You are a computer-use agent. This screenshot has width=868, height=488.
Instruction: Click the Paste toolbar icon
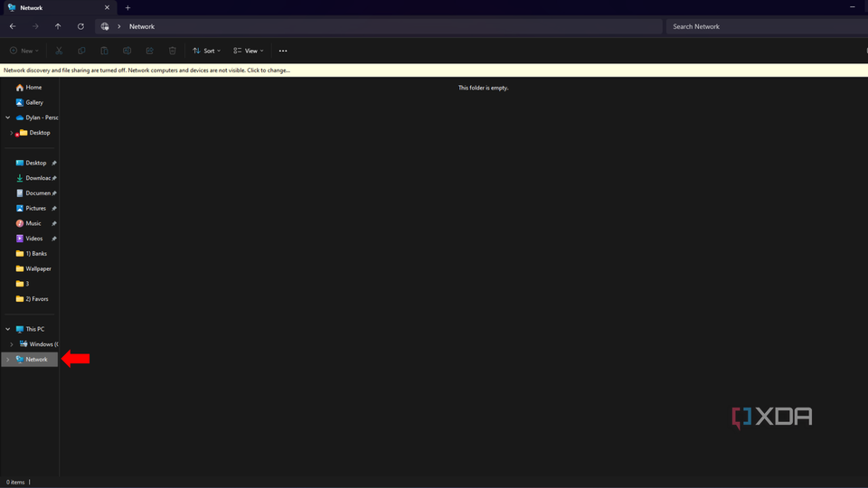[x=104, y=51]
